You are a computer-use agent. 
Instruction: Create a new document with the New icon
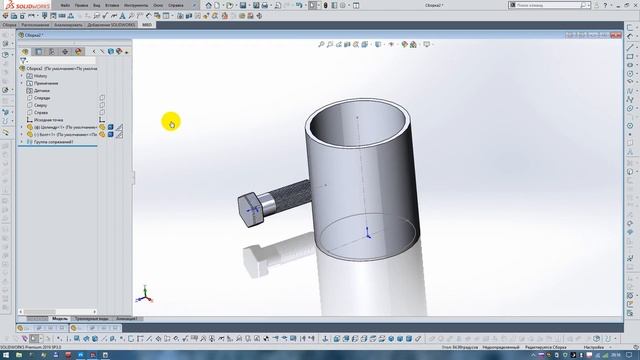click(x=218, y=5)
